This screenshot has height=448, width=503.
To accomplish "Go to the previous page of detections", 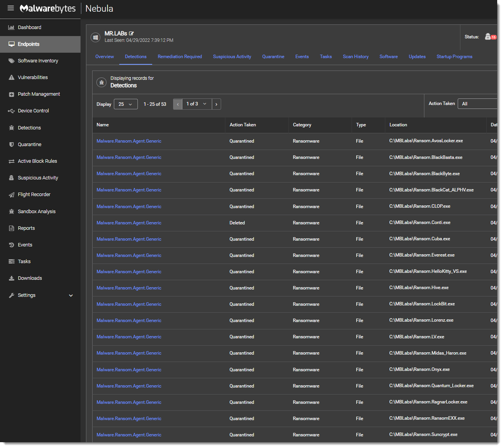I will click(x=178, y=104).
